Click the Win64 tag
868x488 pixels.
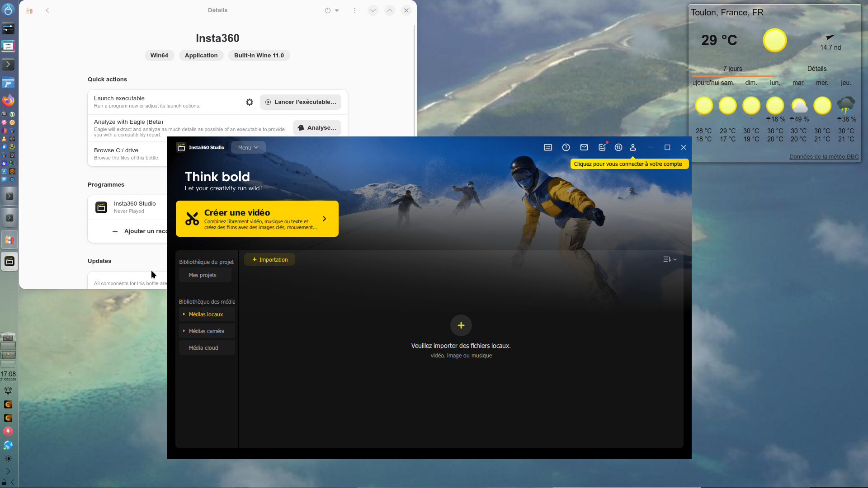coord(159,56)
